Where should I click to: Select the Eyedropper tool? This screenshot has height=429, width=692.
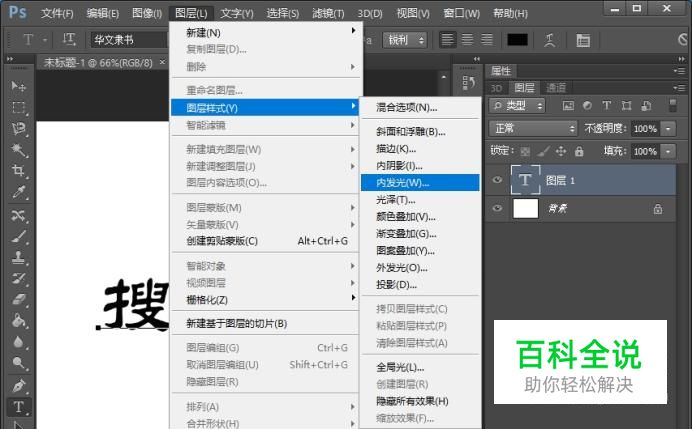(x=18, y=193)
